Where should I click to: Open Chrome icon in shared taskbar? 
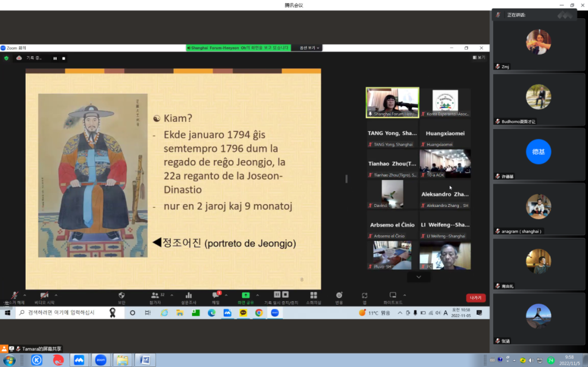point(259,313)
